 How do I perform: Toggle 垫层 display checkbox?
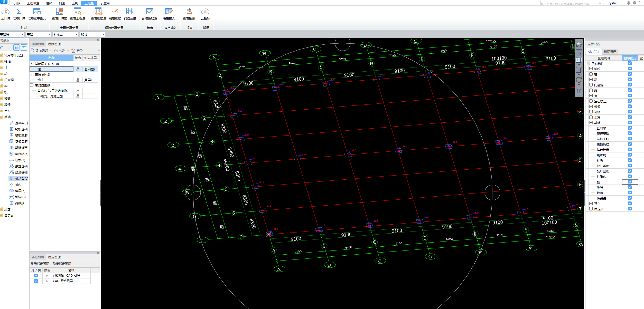pyautogui.click(x=630, y=187)
